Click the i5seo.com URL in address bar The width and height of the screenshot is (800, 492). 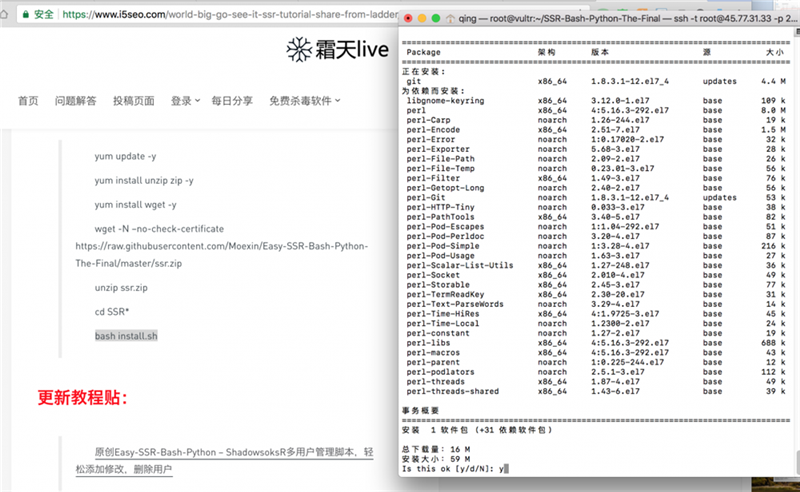[230, 14]
